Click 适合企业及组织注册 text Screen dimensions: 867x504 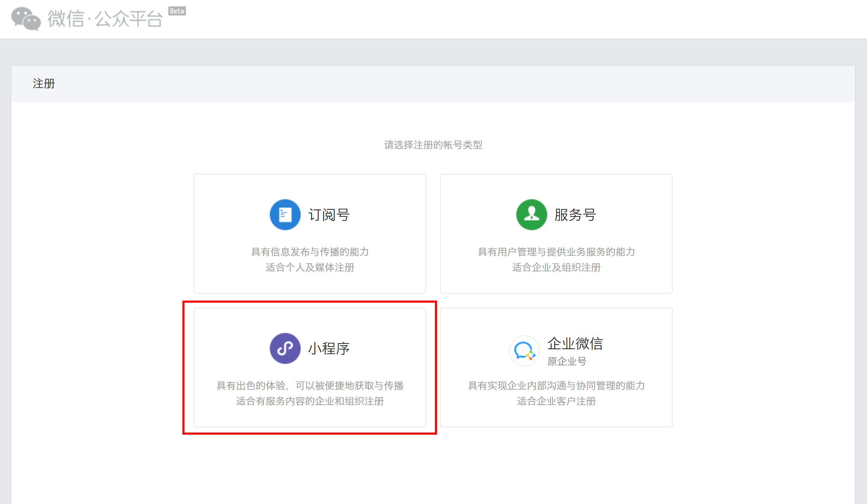[x=556, y=267]
